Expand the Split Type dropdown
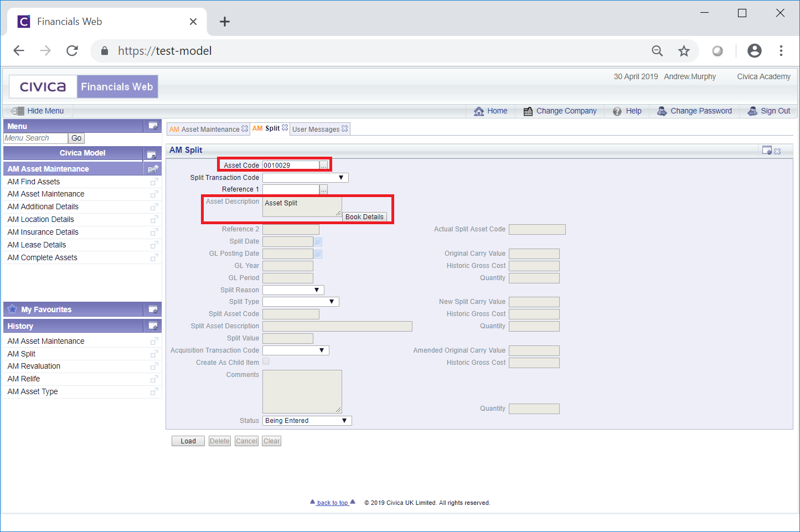This screenshot has height=532, width=800. tap(301, 302)
